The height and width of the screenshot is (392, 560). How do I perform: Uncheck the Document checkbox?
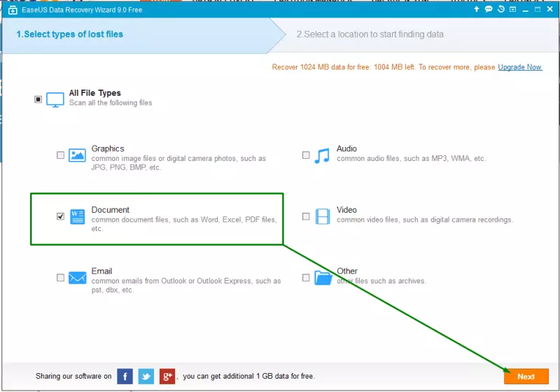(60, 216)
